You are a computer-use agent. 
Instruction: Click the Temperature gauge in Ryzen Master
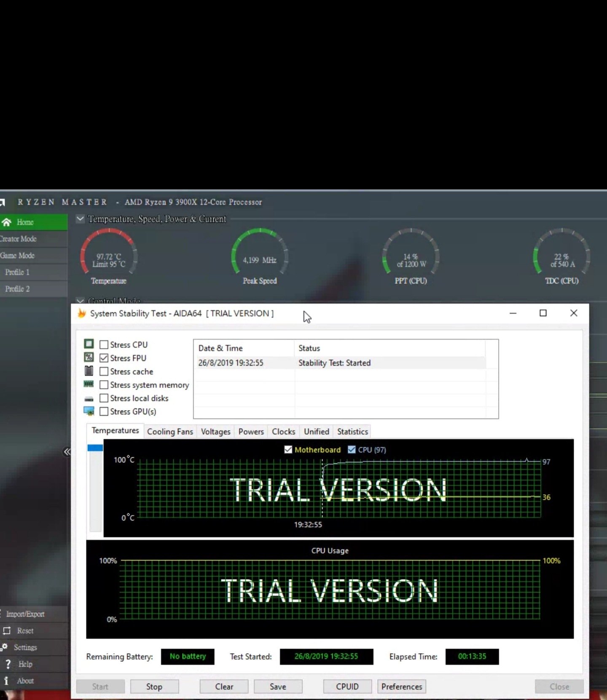109,257
